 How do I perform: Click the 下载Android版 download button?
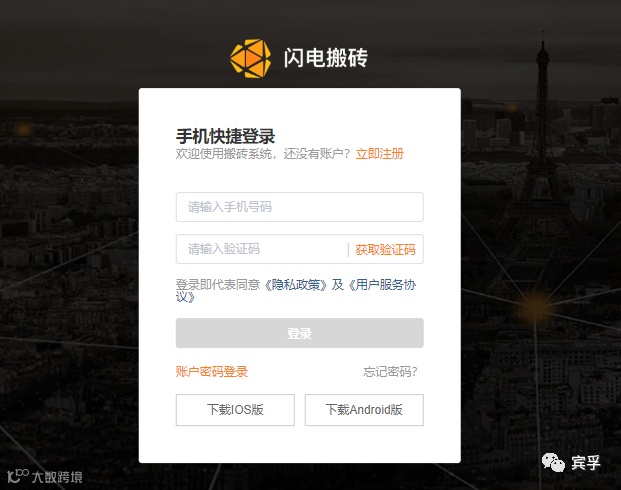coord(364,410)
